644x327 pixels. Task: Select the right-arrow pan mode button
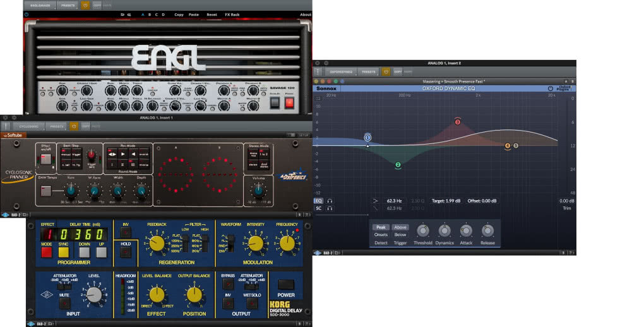122,154
